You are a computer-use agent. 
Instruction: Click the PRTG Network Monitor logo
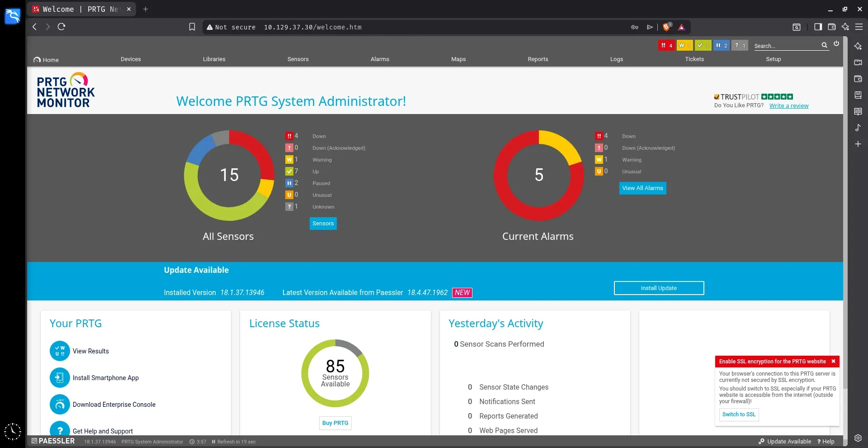(x=66, y=91)
